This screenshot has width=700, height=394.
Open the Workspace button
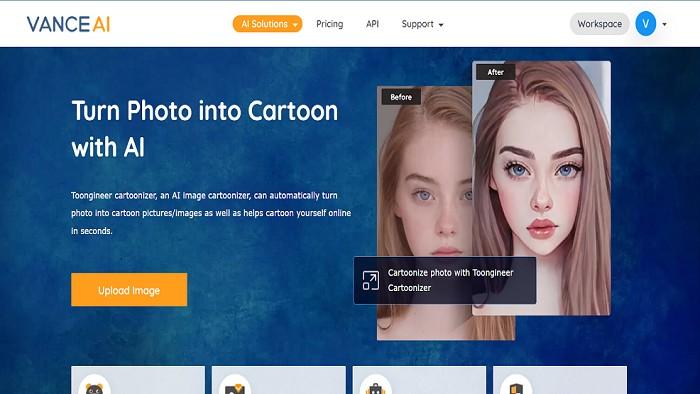599,24
